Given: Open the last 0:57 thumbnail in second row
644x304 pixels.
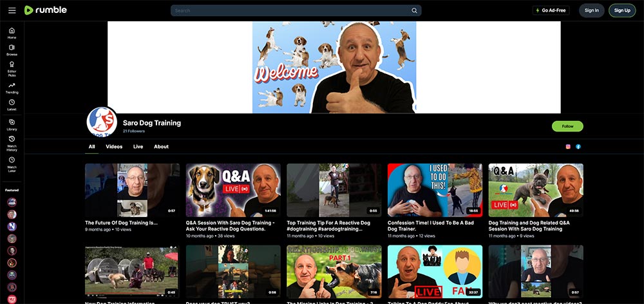Looking at the screenshot, I should [x=536, y=272].
